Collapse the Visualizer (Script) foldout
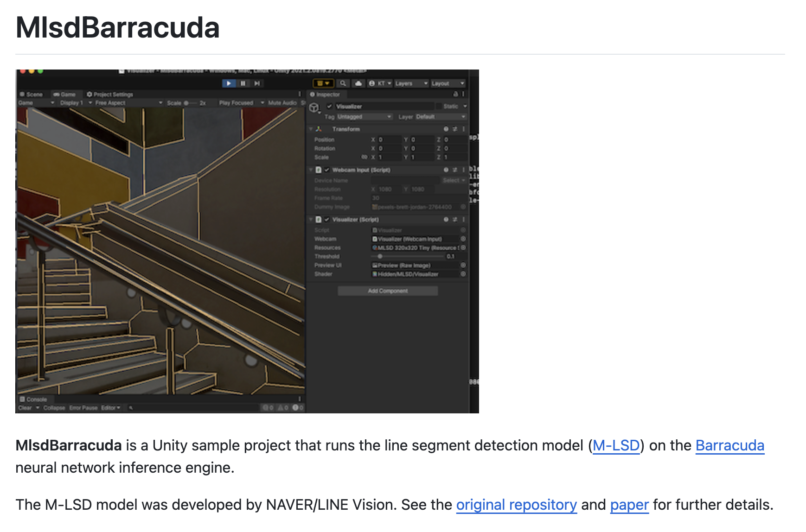The width and height of the screenshot is (806, 532). click(311, 219)
